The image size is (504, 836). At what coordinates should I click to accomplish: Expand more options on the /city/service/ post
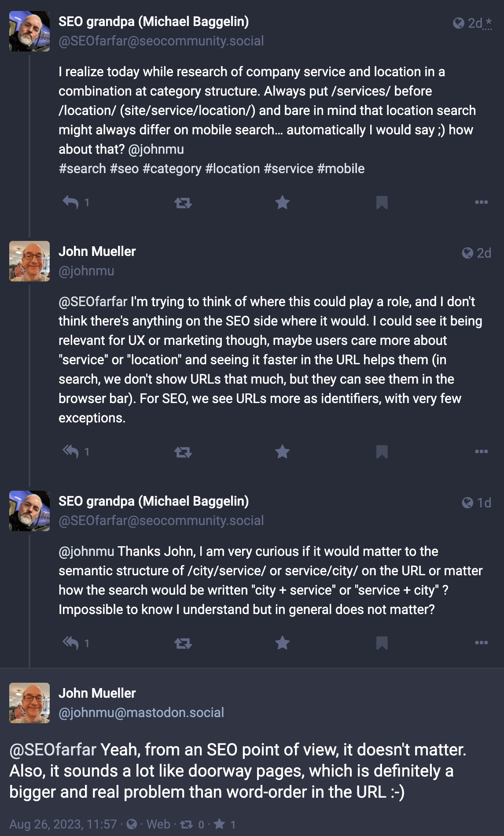481,643
